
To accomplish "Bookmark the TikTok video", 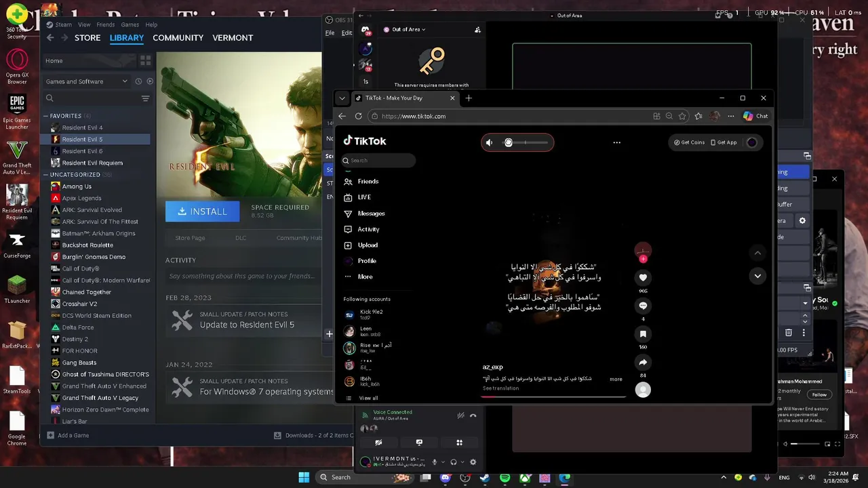I will click(643, 333).
